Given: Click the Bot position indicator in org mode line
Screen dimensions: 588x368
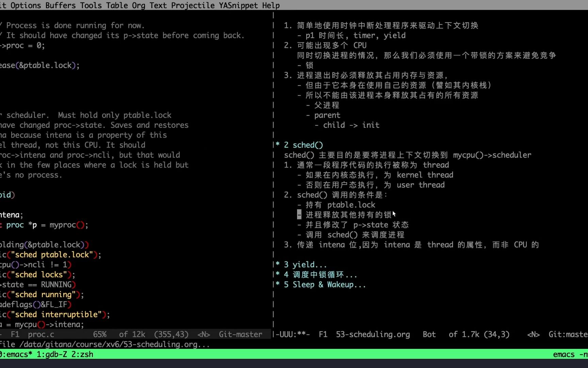Looking at the screenshot, I should (429, 335).
